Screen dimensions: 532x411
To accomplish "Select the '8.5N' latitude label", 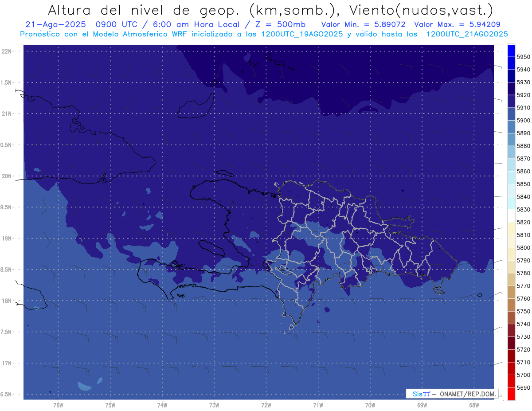I will [6, 270].
